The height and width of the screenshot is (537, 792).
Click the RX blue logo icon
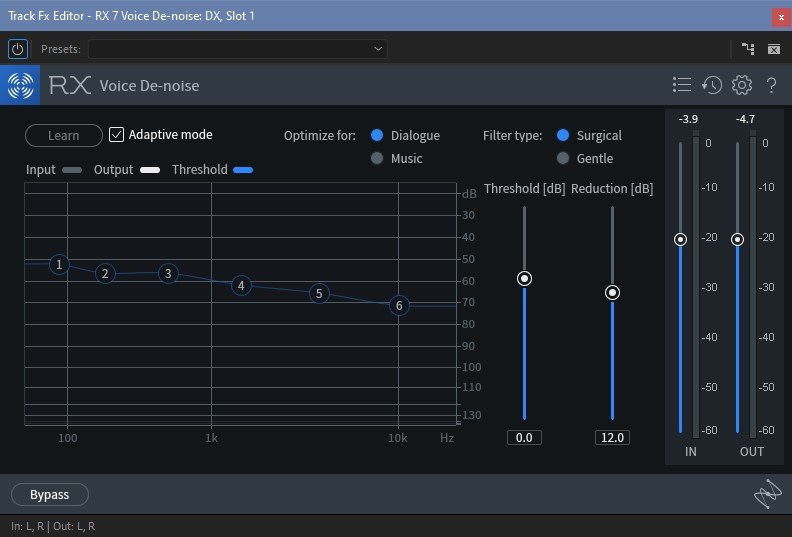coord(20,86)
